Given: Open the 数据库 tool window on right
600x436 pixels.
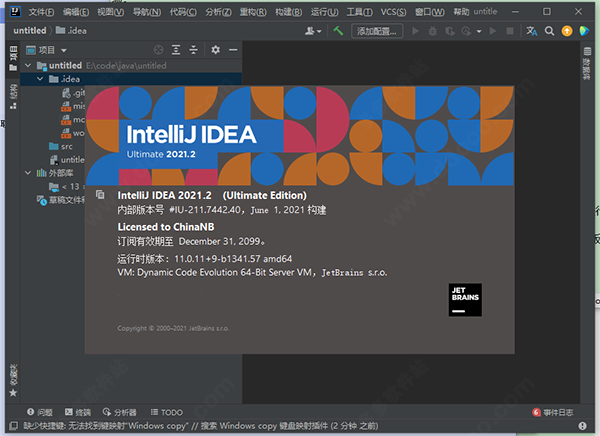Looking at the screenshot, I should [x=587, y=63].
